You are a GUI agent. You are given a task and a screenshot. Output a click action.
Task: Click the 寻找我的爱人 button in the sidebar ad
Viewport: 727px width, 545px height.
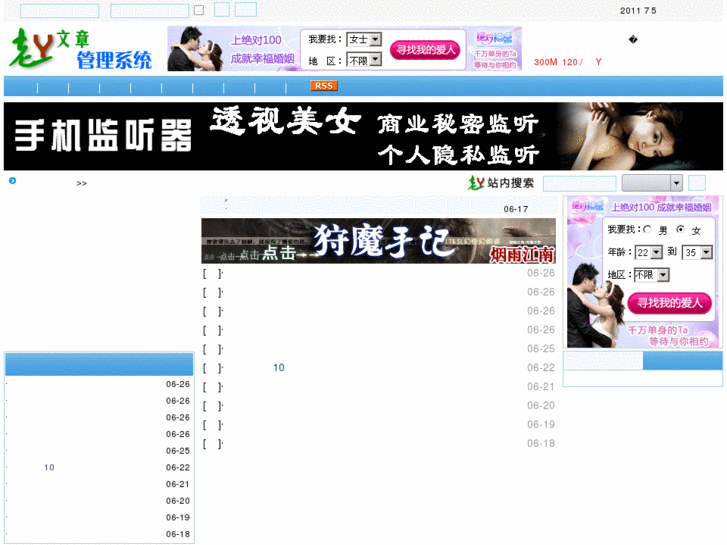(669, 303)
